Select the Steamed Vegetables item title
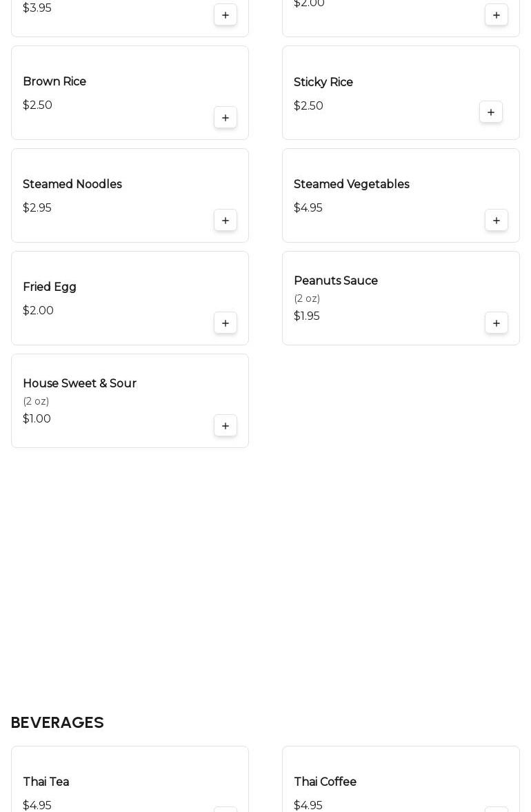 tap(352, 184)
